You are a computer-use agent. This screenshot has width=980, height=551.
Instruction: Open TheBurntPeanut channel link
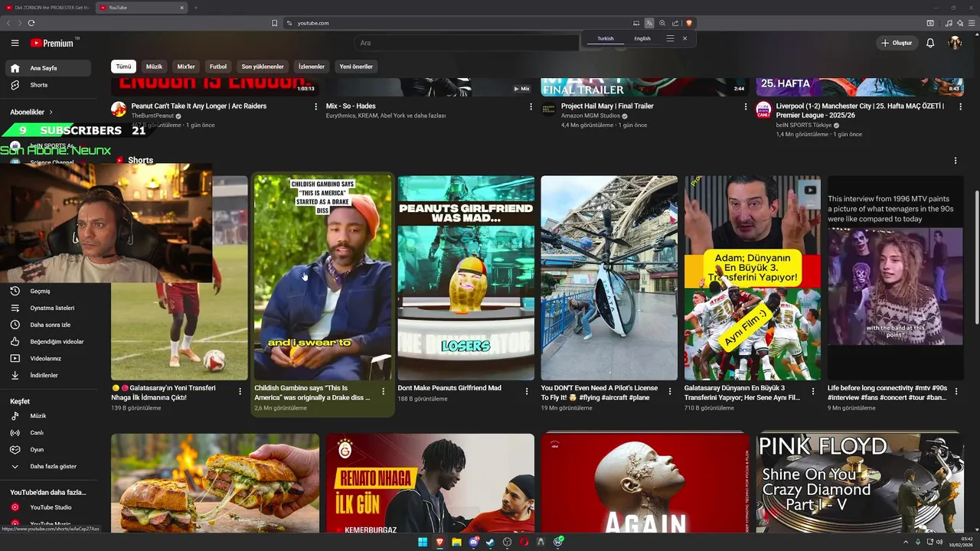(152, 116)
